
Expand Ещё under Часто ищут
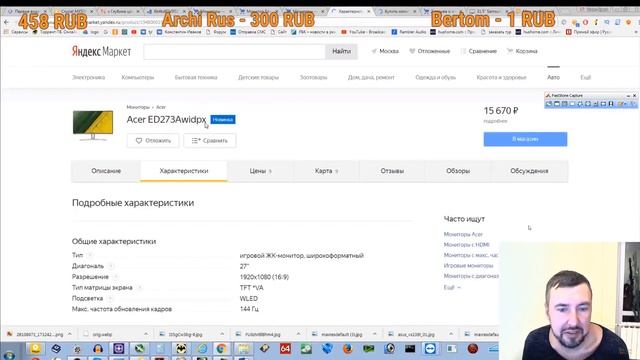click(452, 287)
